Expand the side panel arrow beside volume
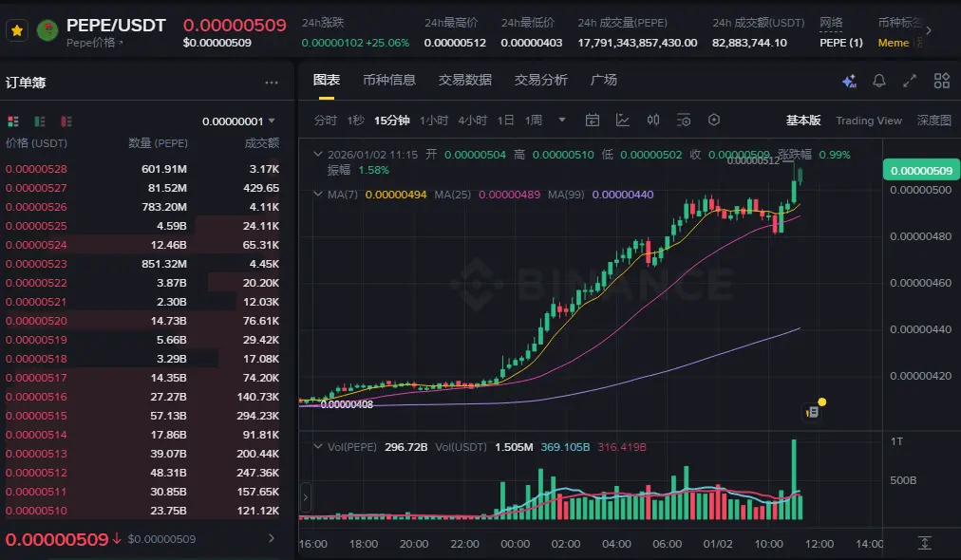 (x=305, y=497)
